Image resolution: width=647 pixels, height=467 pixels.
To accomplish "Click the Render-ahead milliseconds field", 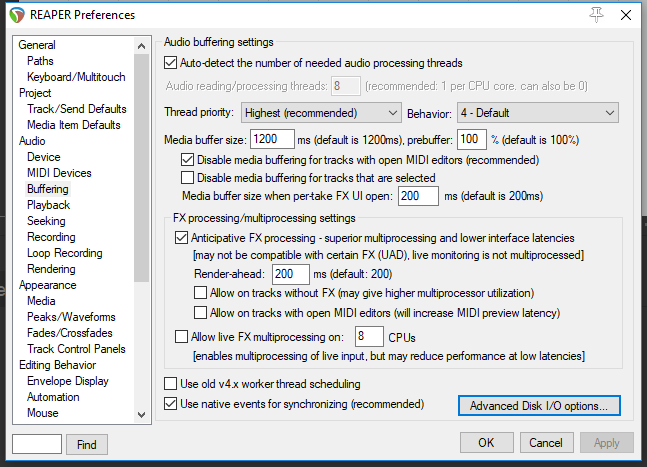I will click(x=291, y=273).
